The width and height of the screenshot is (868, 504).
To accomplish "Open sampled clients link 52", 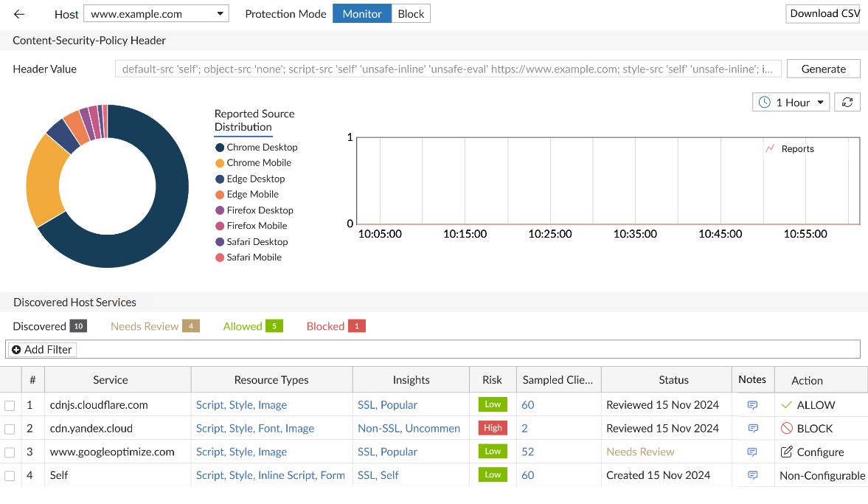I will coord(527,452).
